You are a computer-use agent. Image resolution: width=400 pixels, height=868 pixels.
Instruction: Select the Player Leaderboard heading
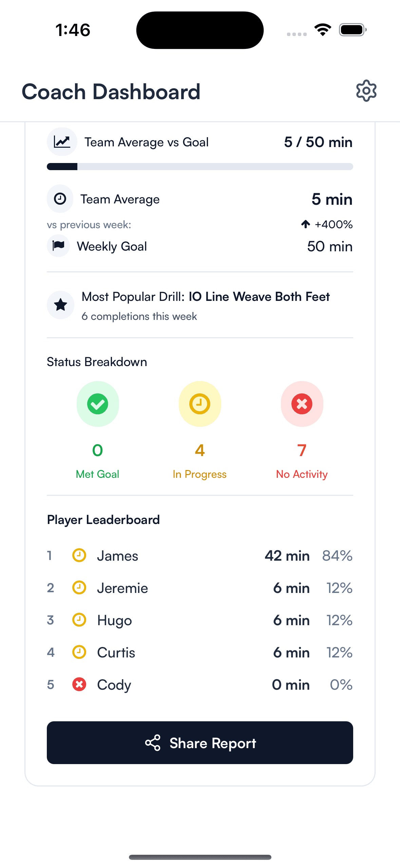(x=103, y=520)
